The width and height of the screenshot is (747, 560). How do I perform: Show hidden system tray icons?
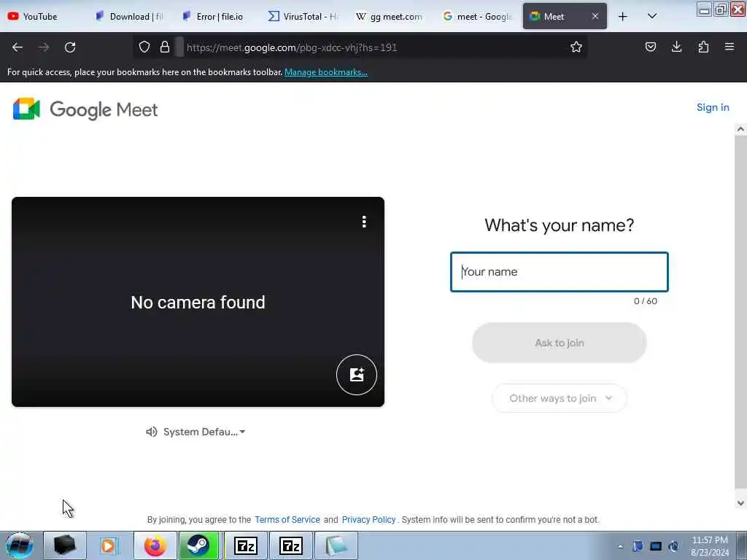click(x=620, y=546)
